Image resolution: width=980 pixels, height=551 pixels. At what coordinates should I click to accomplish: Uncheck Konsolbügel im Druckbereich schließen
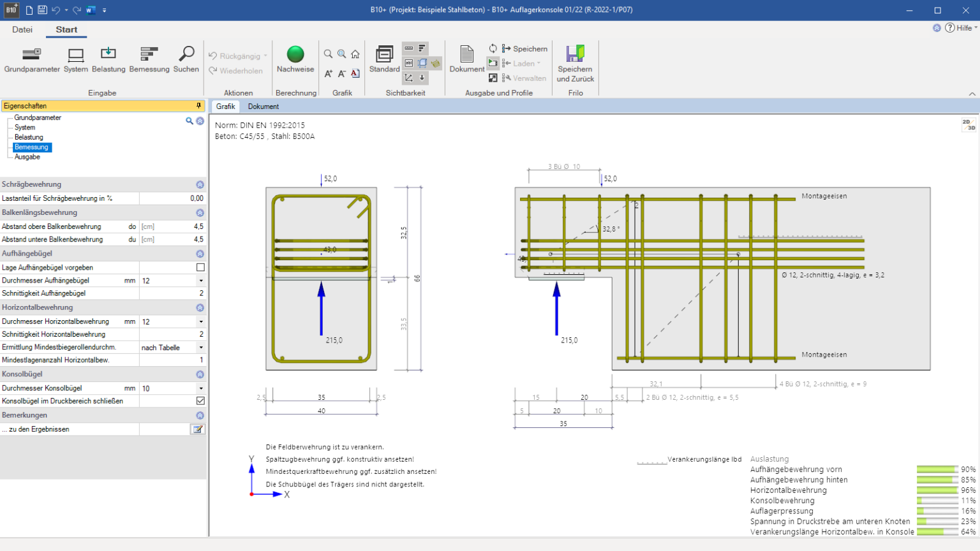click(x=200, y=401)
